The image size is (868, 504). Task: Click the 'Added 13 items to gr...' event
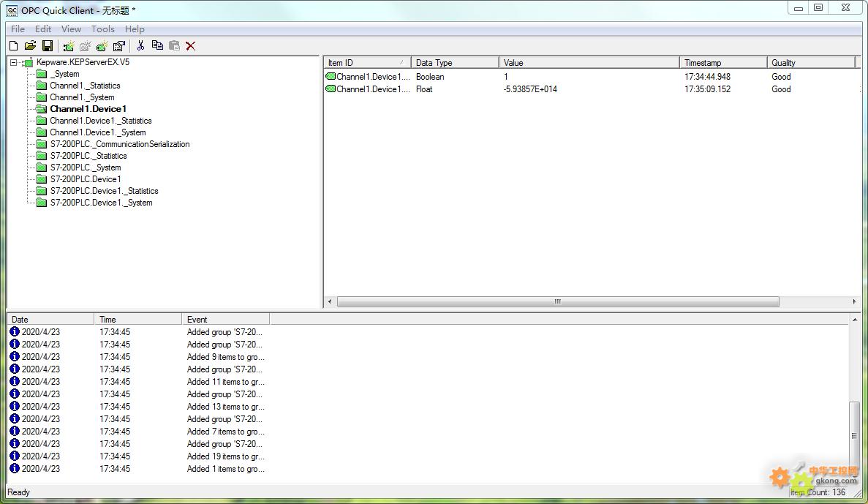click(226, 407)
